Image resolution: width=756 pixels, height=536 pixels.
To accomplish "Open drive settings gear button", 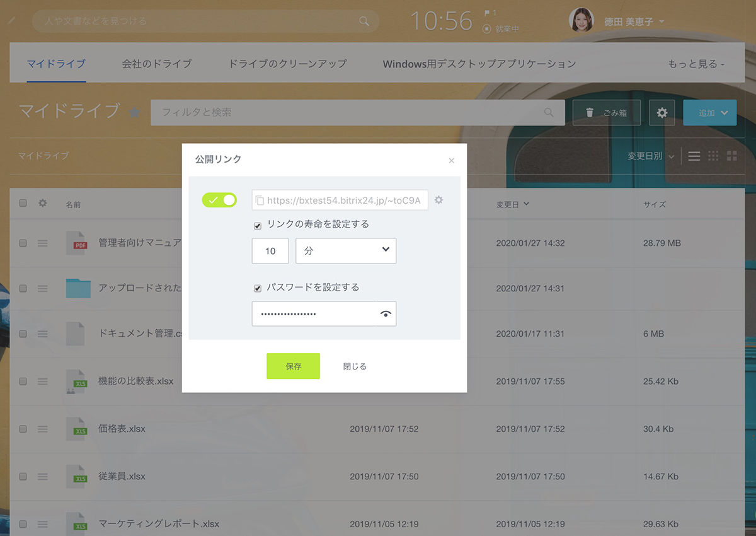I will coord(662,113).
